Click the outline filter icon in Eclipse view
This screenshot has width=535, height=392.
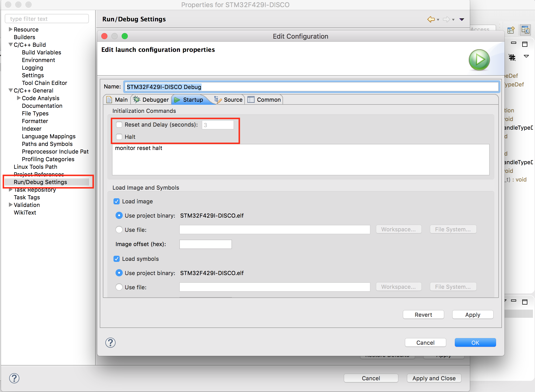512,57
